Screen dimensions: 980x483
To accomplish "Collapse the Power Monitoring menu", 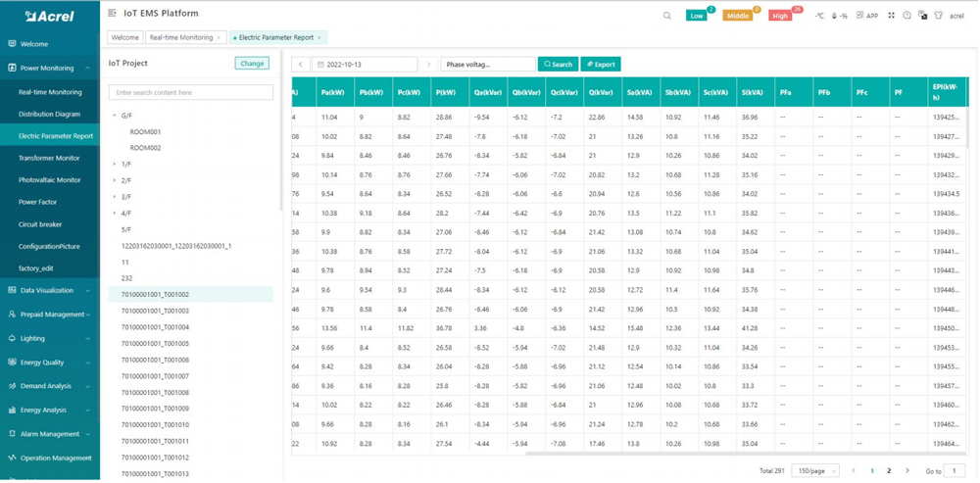I will (x=88, y=69).
